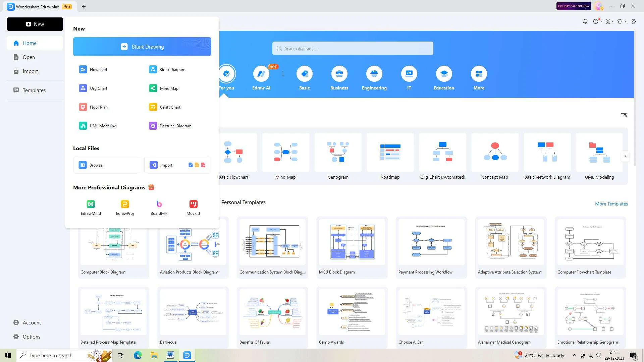Select the Mind Map diagram icon
This screenshot has width=644, height=362.
[x=153, y=88]
